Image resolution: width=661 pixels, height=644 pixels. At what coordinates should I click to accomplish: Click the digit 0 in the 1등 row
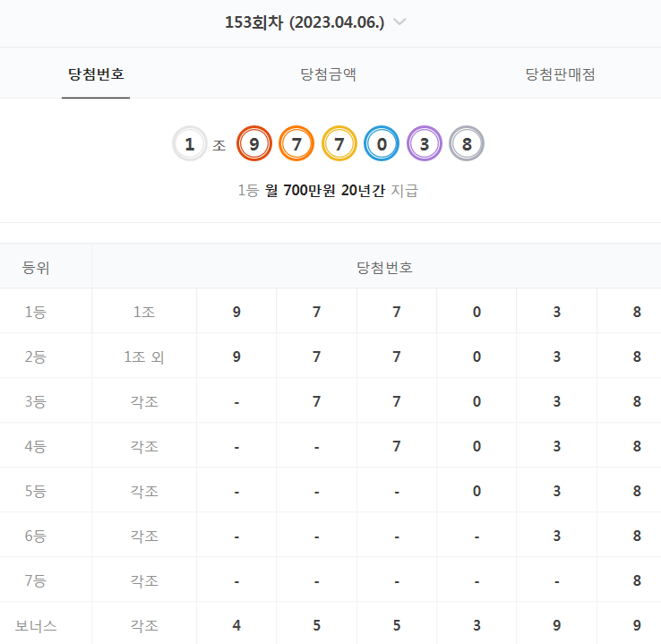(476, 312)
